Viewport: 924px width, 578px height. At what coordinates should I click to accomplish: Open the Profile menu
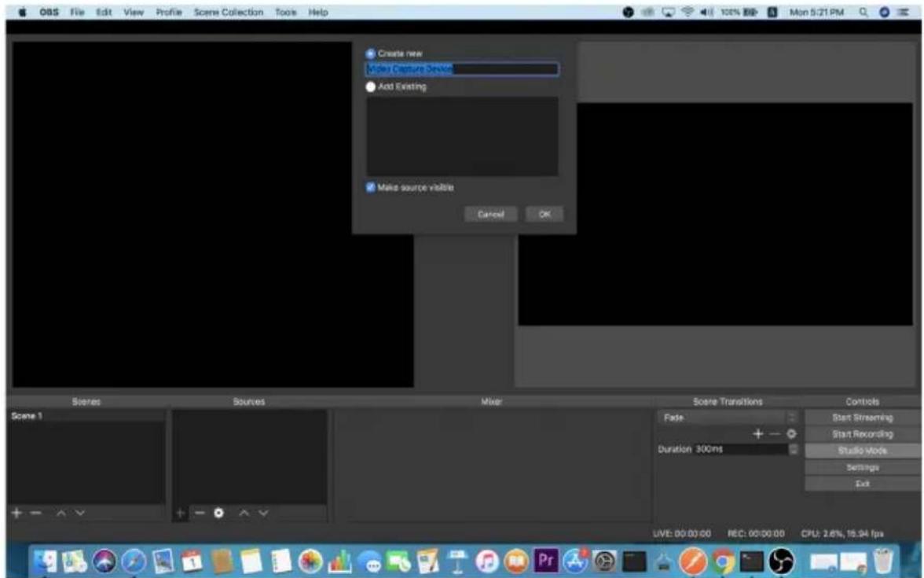pos(168,12)
